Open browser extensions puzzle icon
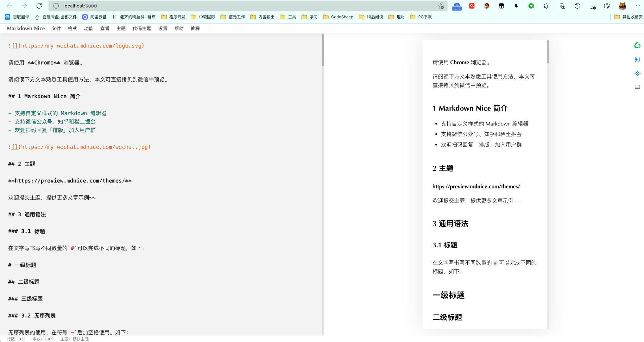Image resolution: width=644 pixels, height=342 pixels. (x=546, y=6)
